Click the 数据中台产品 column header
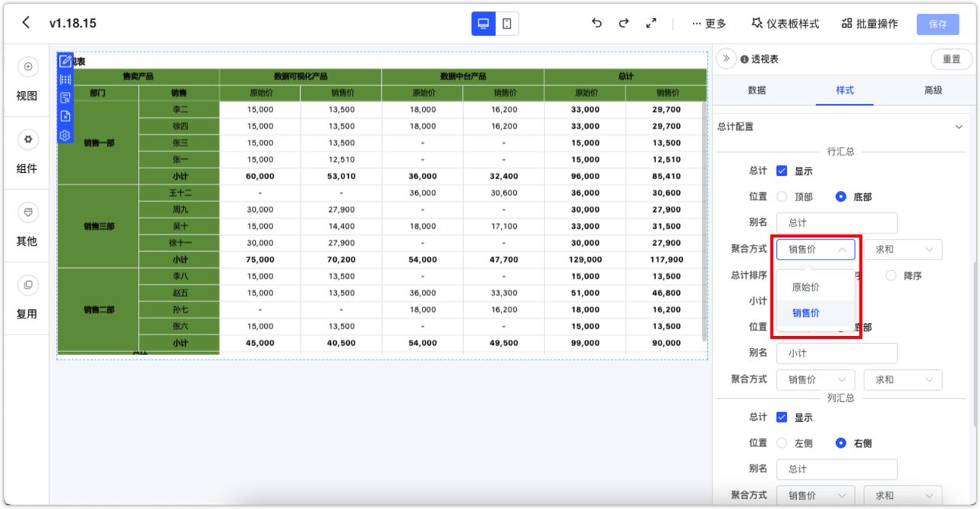This screenshot has width=980, height=509. point(462,77)
